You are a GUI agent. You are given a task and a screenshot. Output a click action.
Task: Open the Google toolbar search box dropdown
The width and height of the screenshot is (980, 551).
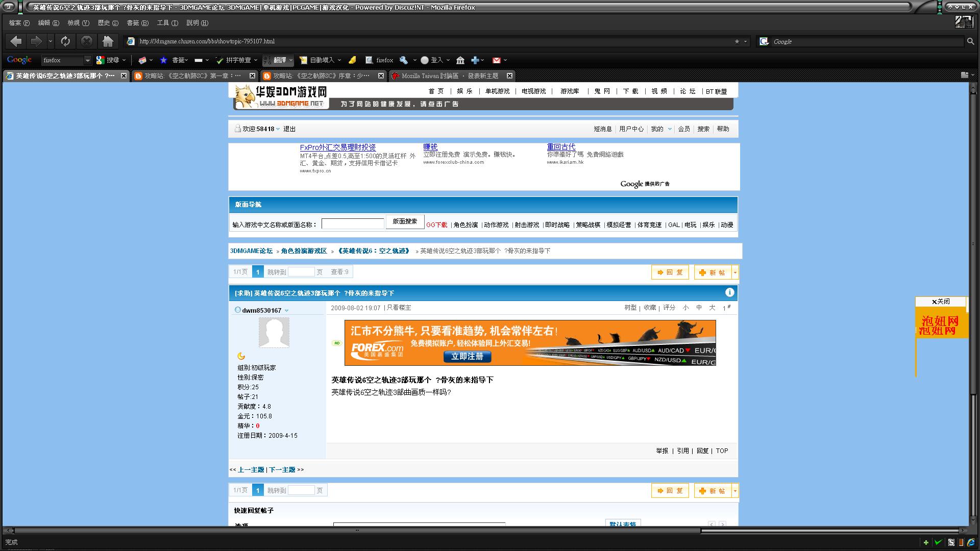click(87, 60)
